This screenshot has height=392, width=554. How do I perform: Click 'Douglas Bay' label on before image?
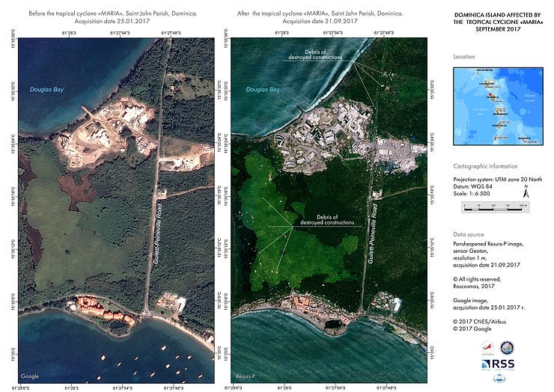coord(46,90)
